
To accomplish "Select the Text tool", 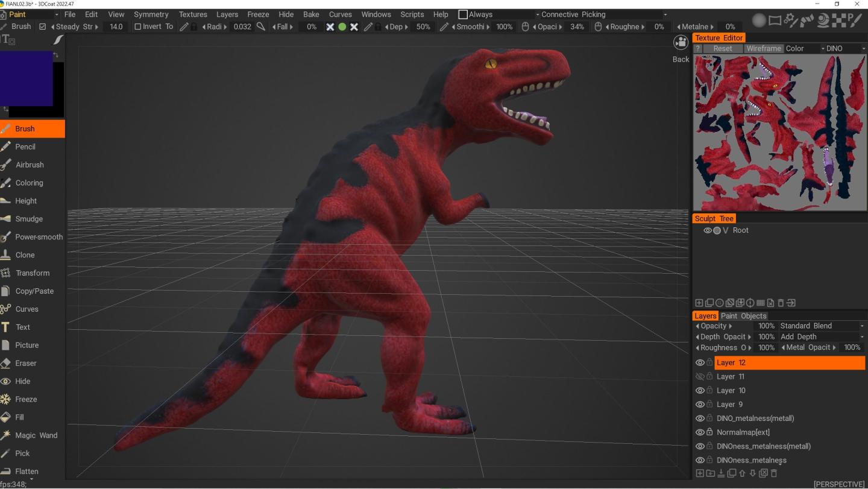I will (32, 327).
